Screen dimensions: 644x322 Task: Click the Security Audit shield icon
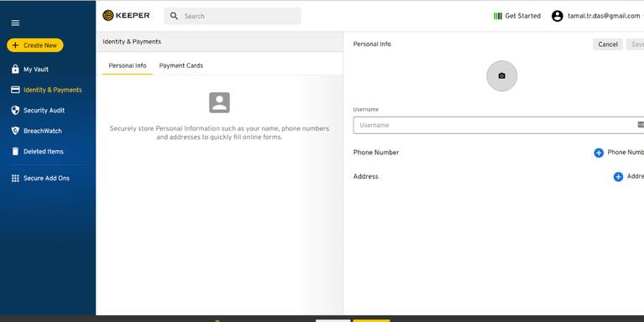pyautogui.click(x=15, y=110)
